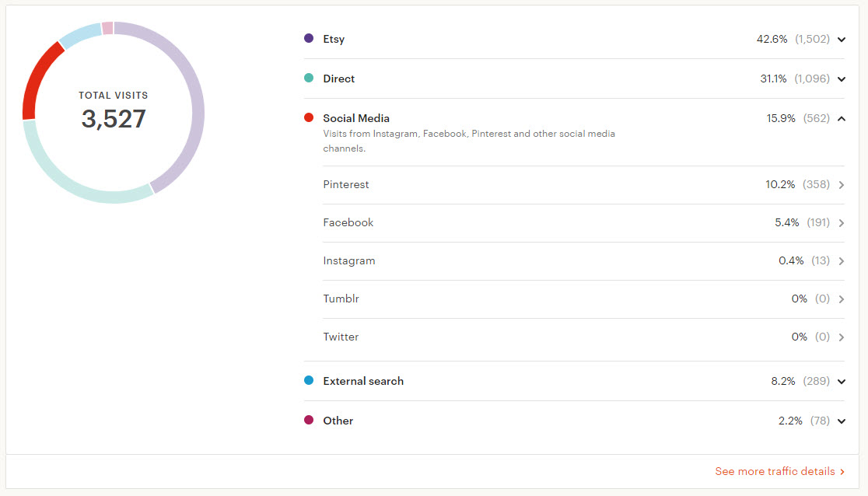
Task: Expand the External search row chevron
Action: click(842, 382)
